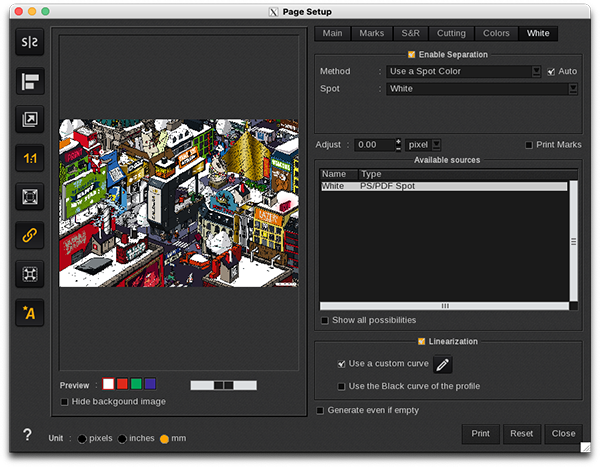
Task: Click the fit-to-frame icon in sidebar
Action: [x=28, y=197]
